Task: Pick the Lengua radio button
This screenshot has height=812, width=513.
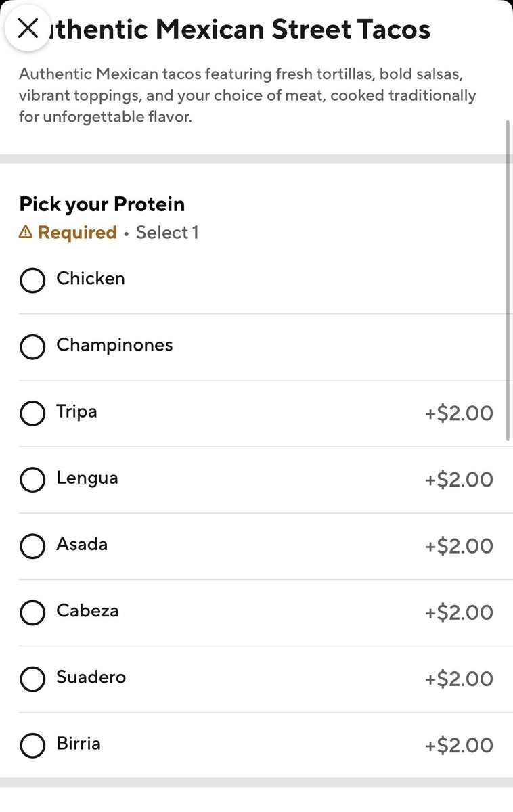Action: point(32,479)
